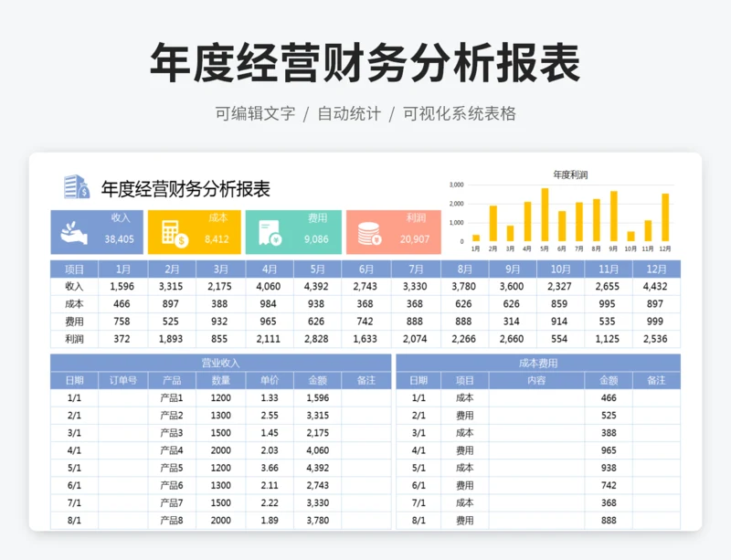Click the 成本 row label in the monthly table
The height and width of the screenshot is (560, 731).
pyautogui.click(x=74, y=304)
